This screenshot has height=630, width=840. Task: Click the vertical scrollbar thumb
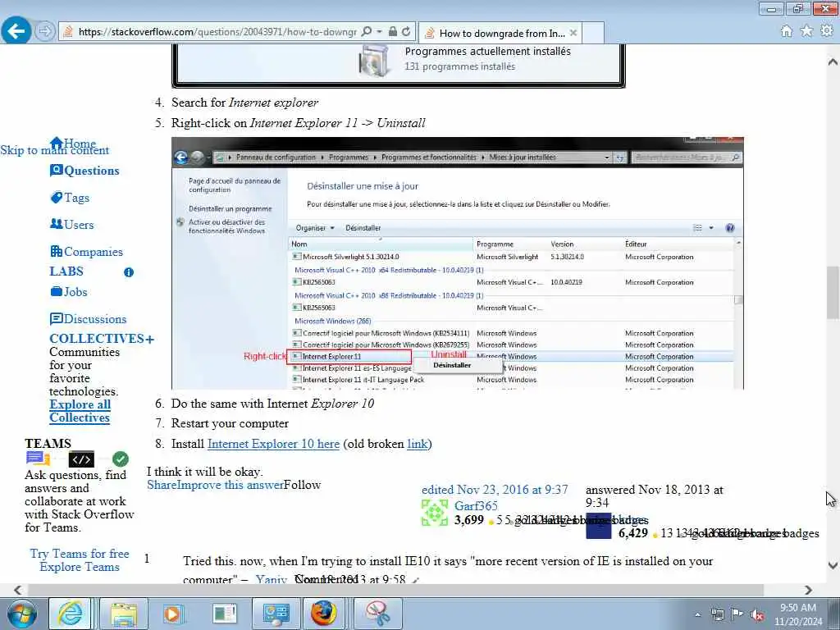pos(833,293)
